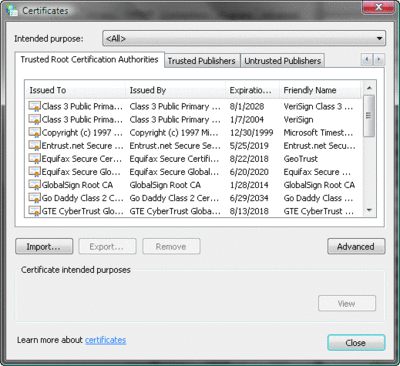Click the Close button at bottom
This screenshot has width=400, height=366.
356,343
